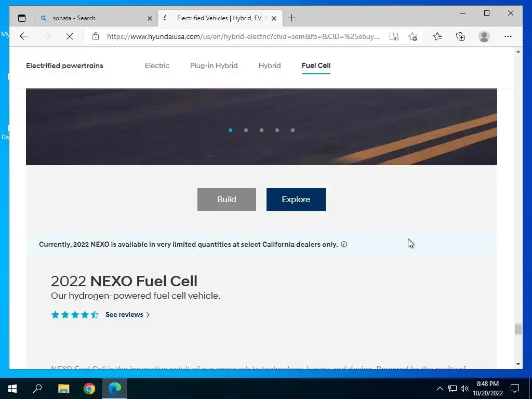Open Edge settings and more menu
532x399 pixels.
508,36
